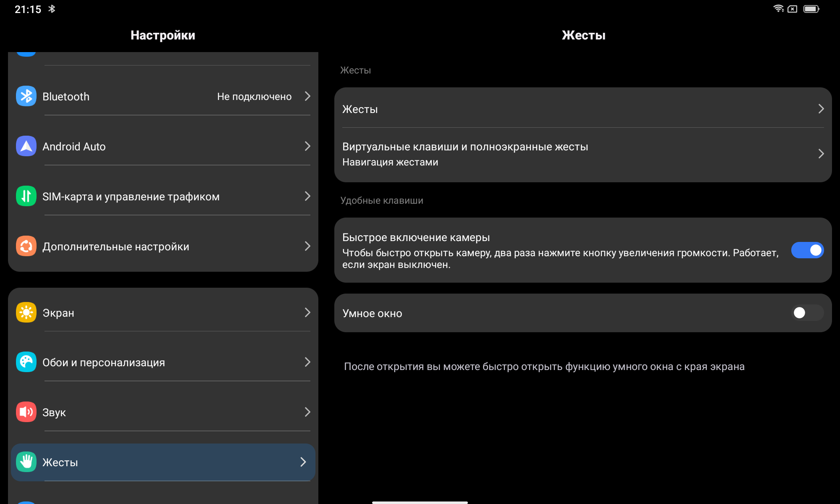Select the Звук entry

[163, 412]
